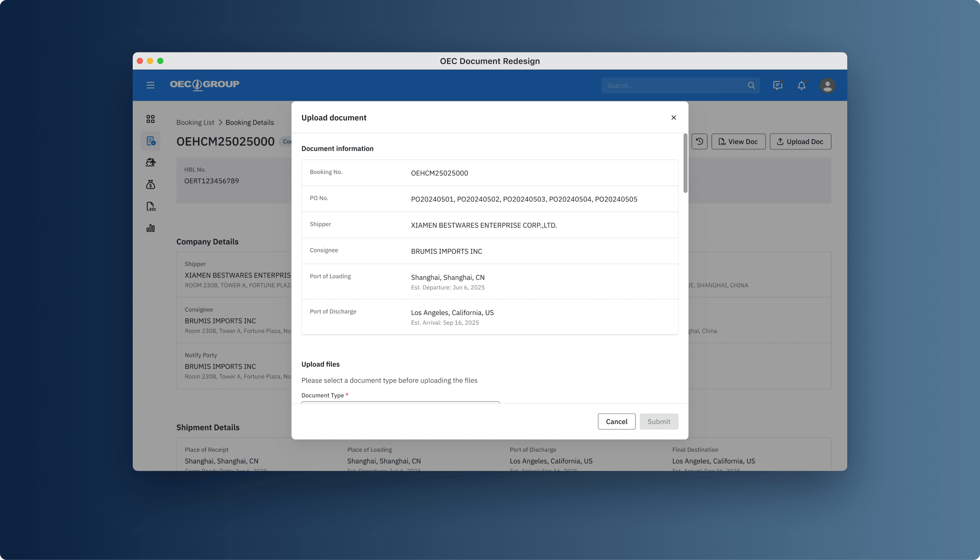Click the history clock button

[699, 141]
